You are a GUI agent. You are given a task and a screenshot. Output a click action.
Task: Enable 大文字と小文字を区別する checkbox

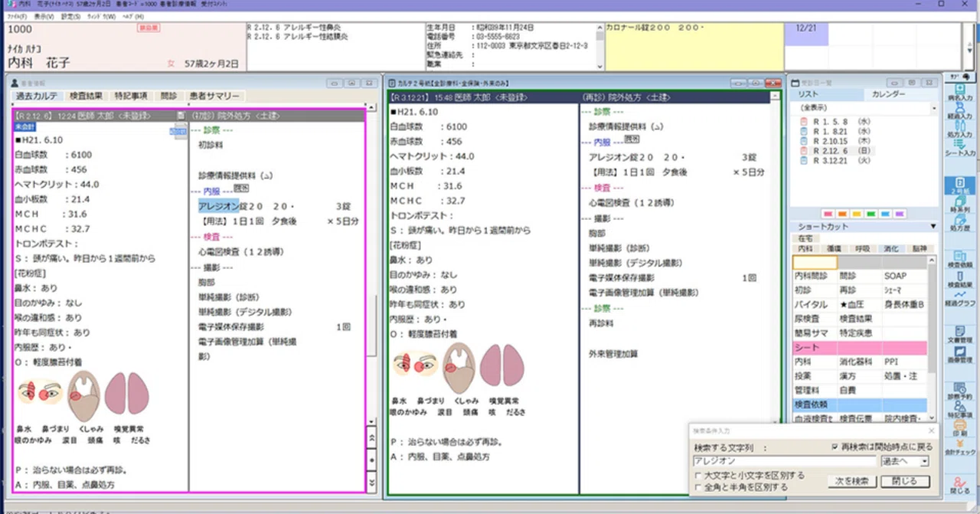pos(697,476)
